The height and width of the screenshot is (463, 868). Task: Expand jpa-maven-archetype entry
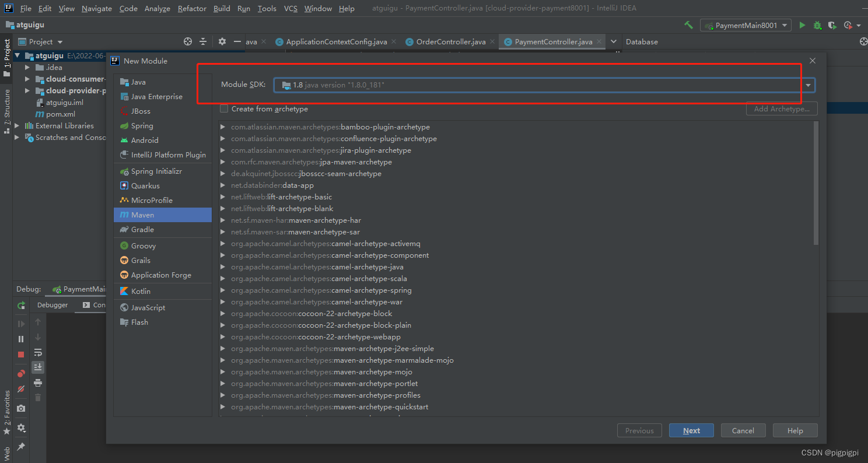pyautogui.click(x=223, y=162)
